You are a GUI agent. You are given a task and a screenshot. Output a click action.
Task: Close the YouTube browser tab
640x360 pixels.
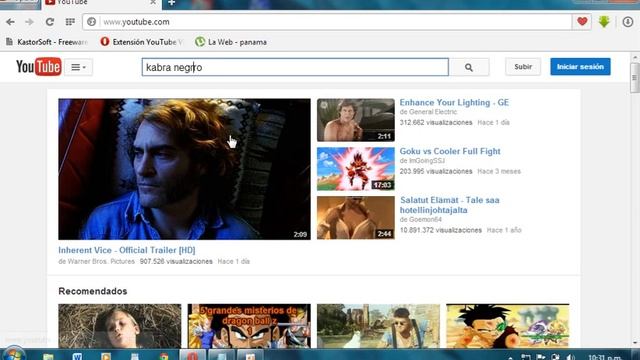[153, 2]
